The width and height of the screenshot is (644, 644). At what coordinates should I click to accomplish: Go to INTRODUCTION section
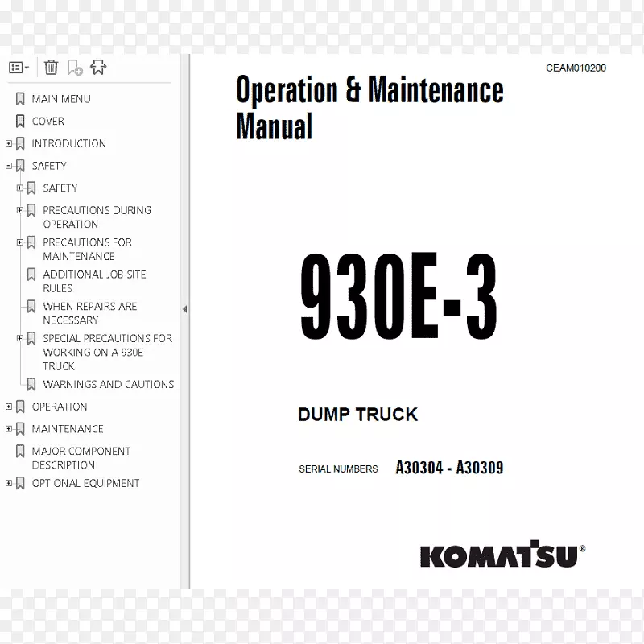[68, 143]
